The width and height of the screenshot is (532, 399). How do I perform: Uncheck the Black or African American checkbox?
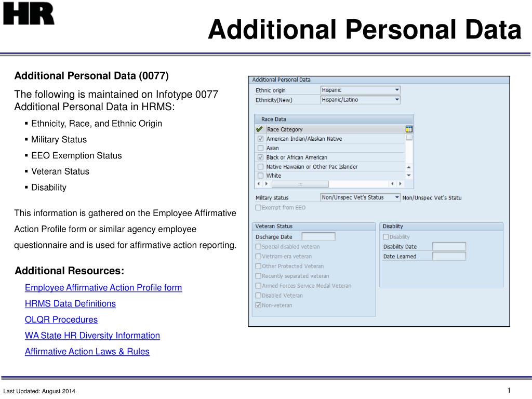tap(261, 157)
